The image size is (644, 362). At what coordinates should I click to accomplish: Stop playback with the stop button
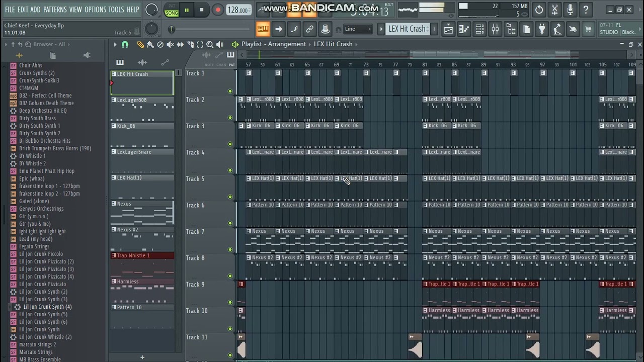pos(201,10)
